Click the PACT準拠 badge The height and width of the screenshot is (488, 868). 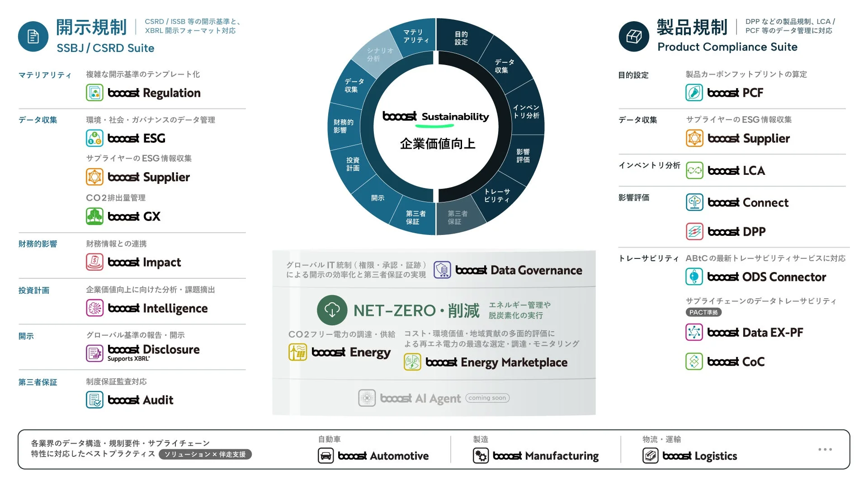coord(703,312)
